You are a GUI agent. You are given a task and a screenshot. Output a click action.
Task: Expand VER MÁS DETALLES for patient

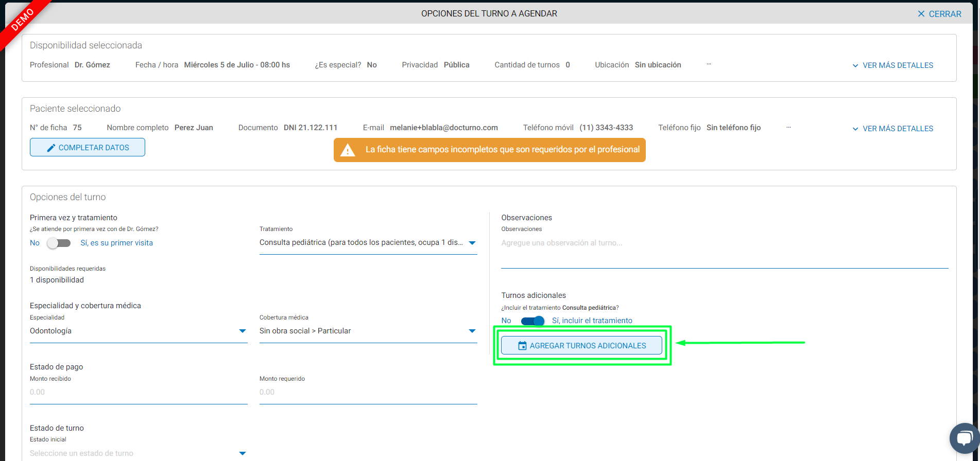[892, 129]
